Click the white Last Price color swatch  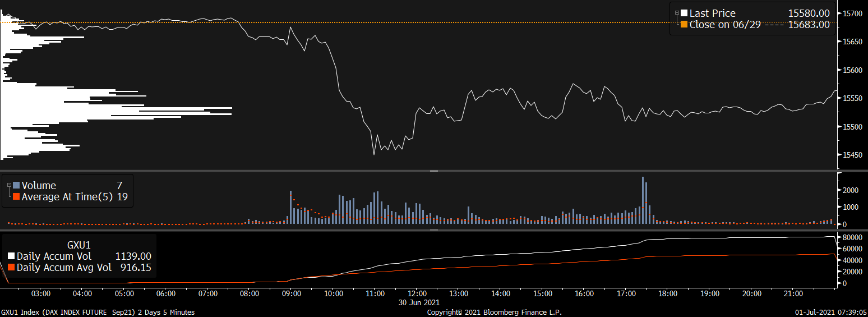tap(684, 13)
